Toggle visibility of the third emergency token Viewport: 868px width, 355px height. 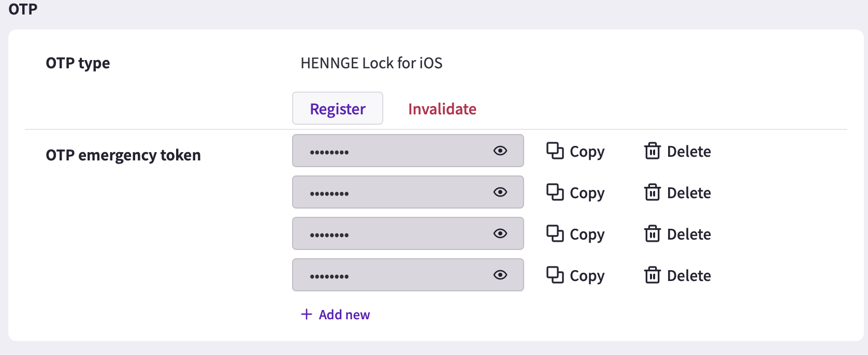pos(500,233)
